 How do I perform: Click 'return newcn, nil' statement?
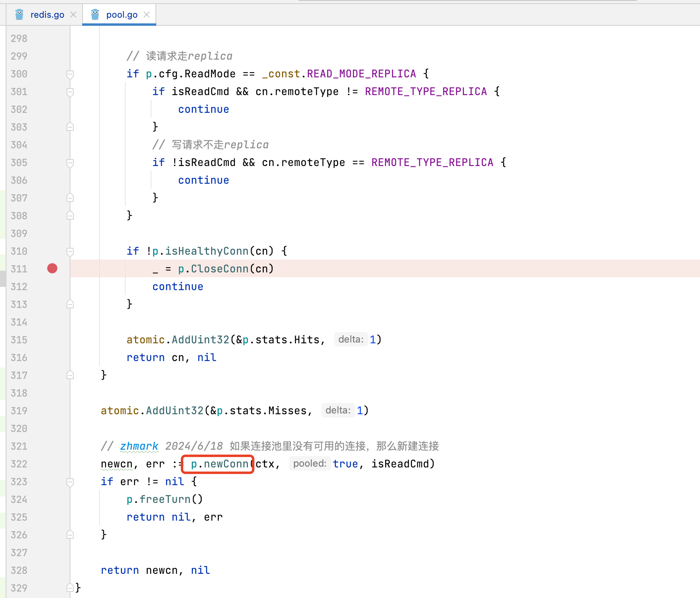155,570
